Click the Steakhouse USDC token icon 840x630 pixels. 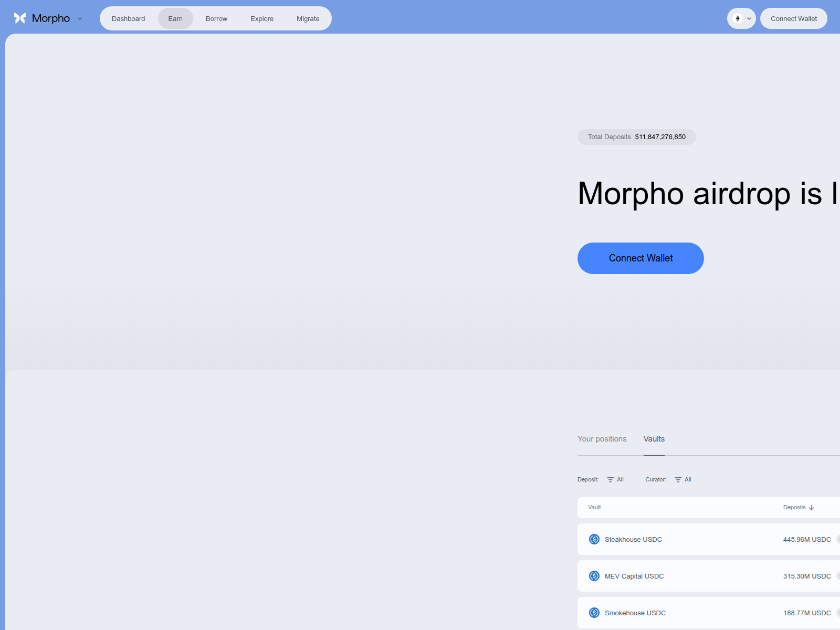594,539
